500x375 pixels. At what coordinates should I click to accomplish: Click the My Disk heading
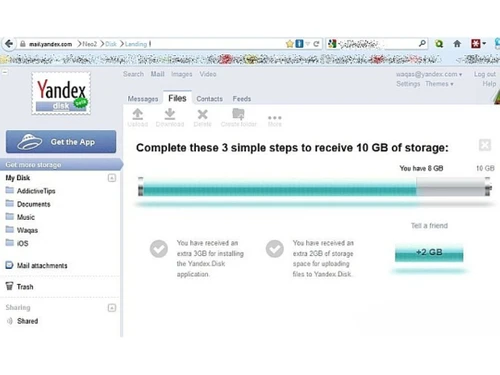point(18,178)
